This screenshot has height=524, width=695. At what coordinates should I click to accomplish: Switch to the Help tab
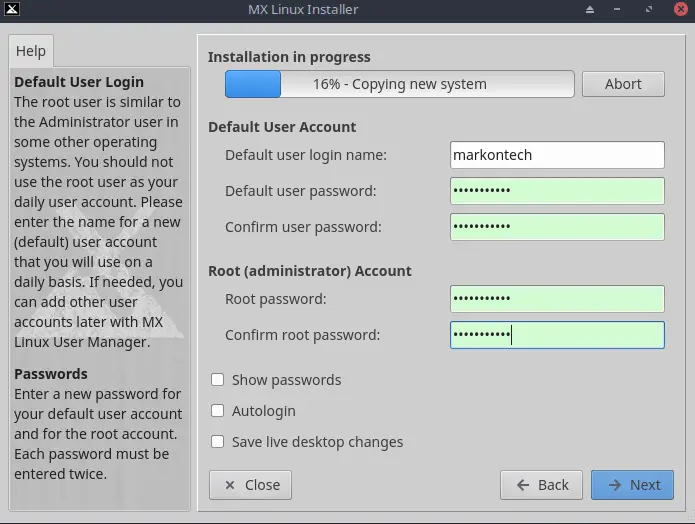(31, 51)
